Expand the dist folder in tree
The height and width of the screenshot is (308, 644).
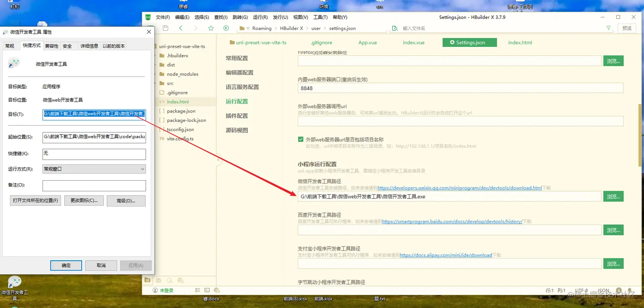coord(167,65)
